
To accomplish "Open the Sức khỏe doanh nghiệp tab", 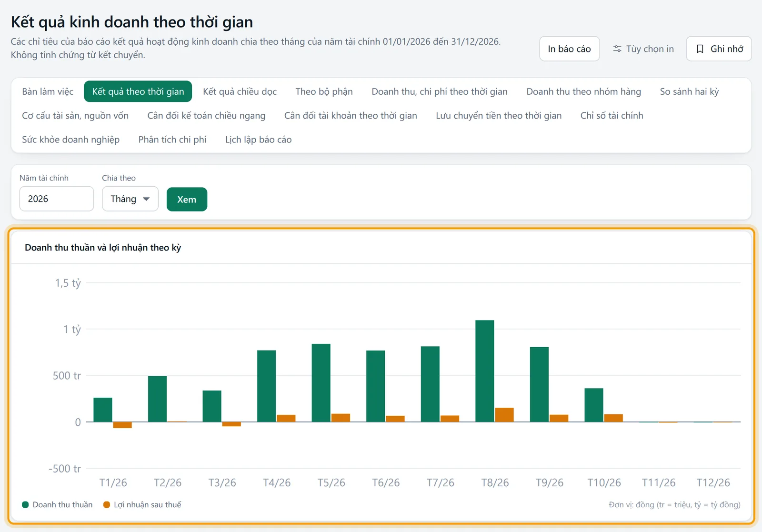I will pos(71,140).
